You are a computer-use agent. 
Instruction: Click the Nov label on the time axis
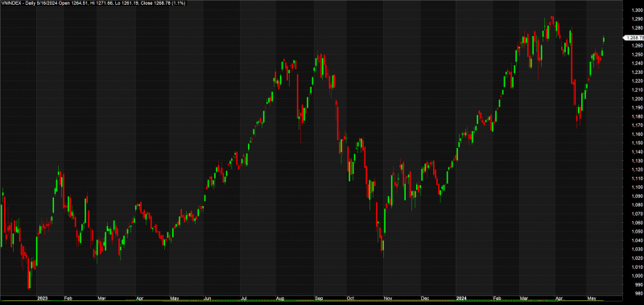coord(387,299)
